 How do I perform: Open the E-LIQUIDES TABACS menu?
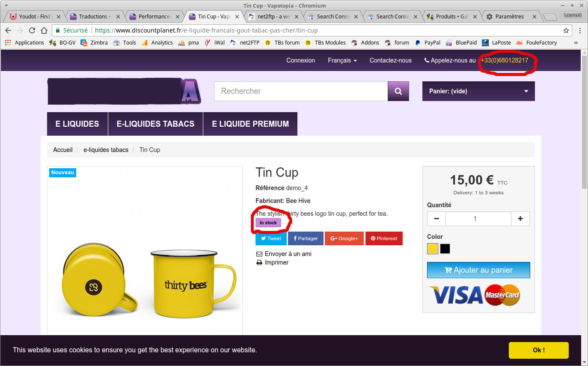155,124
